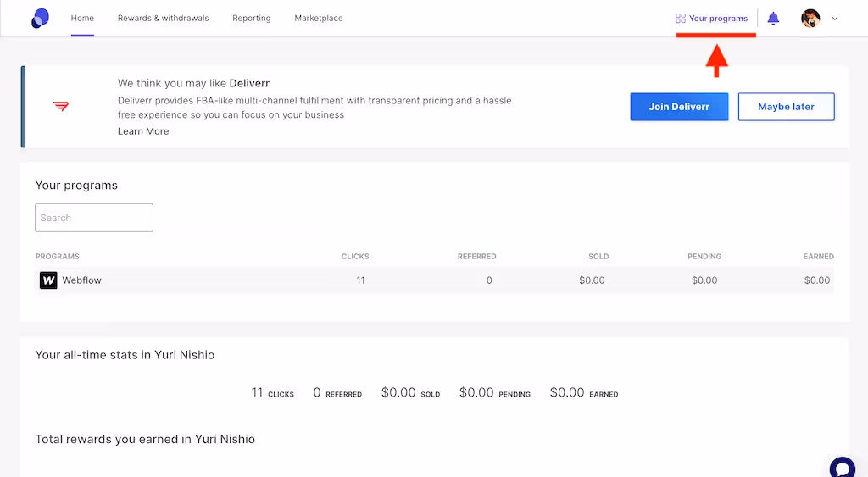868x477 pixels.
Task: Click the 'Your programs' section heading
Action: [76, 186]
